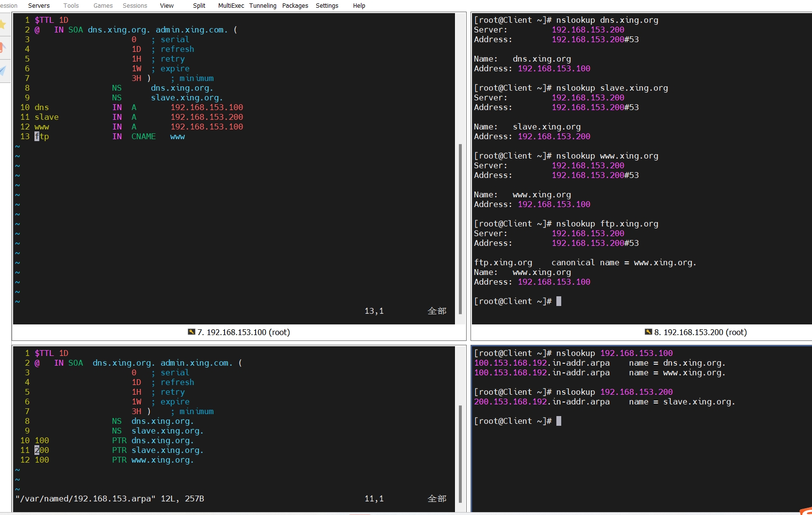Click 'Name: slave.xing.org' output line

pyautogui.click(x=527, y=127)
